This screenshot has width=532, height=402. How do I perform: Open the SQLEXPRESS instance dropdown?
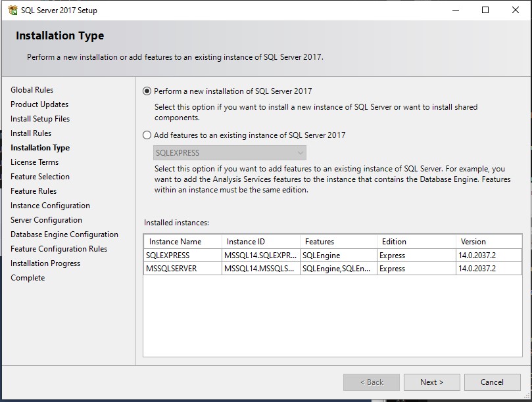click(x=230, y=153)
